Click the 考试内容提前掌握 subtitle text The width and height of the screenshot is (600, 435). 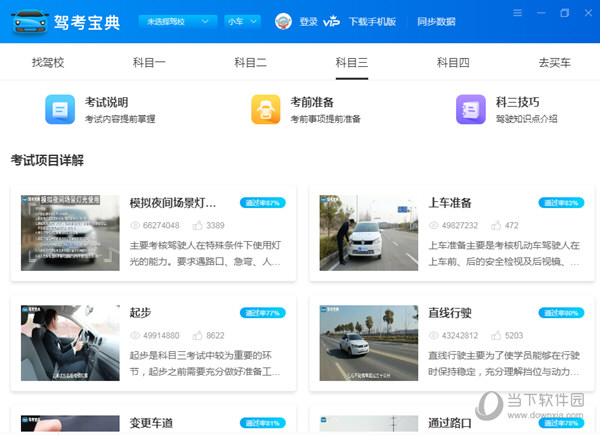point(120,119)
